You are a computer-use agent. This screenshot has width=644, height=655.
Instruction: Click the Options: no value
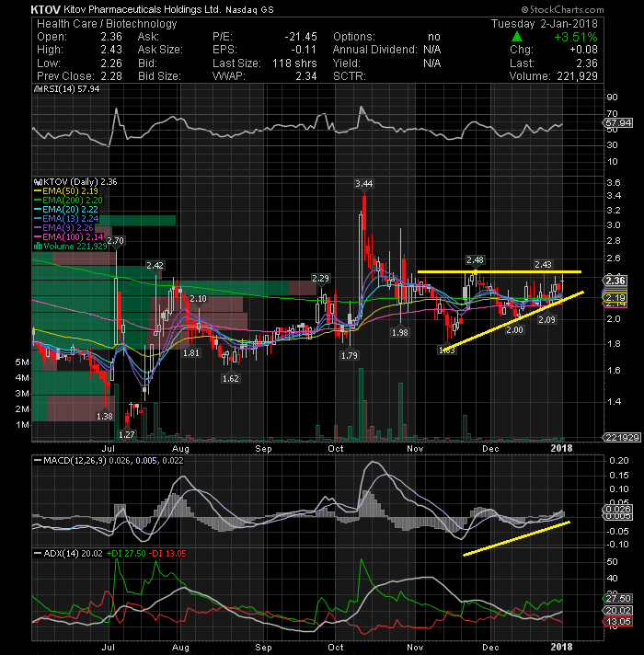(434, 37)
